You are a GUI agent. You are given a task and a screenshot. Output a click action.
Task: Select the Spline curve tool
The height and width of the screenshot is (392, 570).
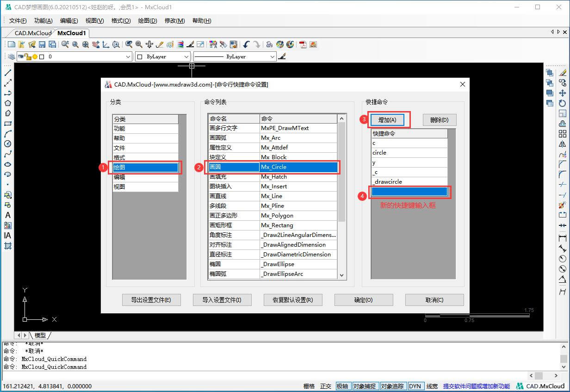pyautogui.click(x=8, y=154)
